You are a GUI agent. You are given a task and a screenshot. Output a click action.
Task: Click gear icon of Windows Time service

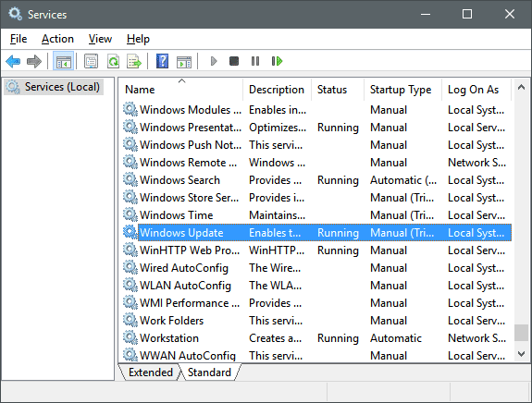[x=130, y=214]
